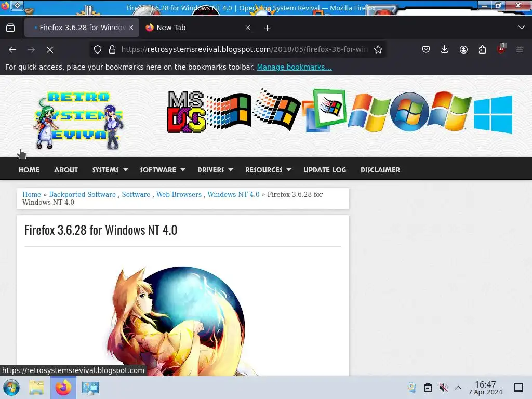
Task: Open the clipboard tray icon
Action: [x=428, y=388]
